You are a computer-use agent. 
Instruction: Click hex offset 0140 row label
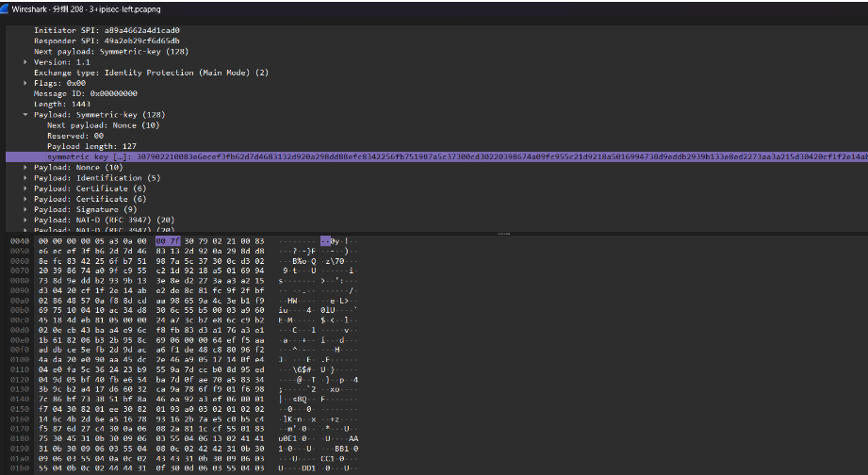[x=20, y=400]
